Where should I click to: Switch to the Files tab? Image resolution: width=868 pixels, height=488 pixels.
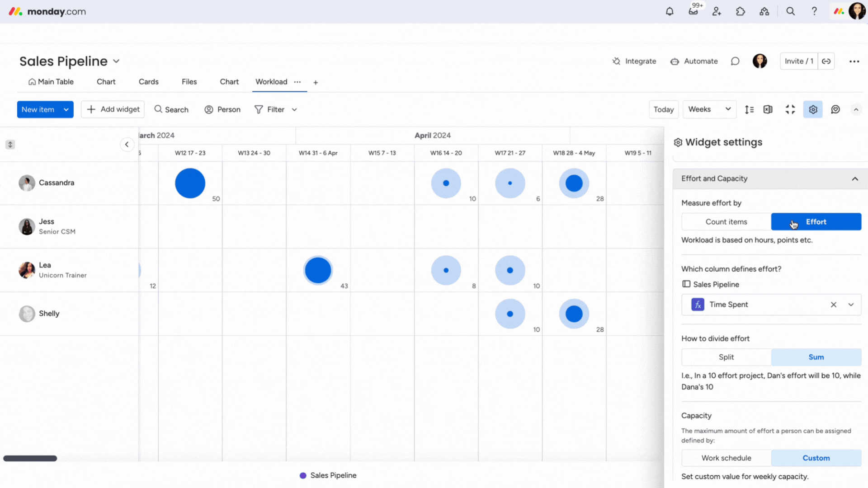pyautogui.click(x=189, y=82)
